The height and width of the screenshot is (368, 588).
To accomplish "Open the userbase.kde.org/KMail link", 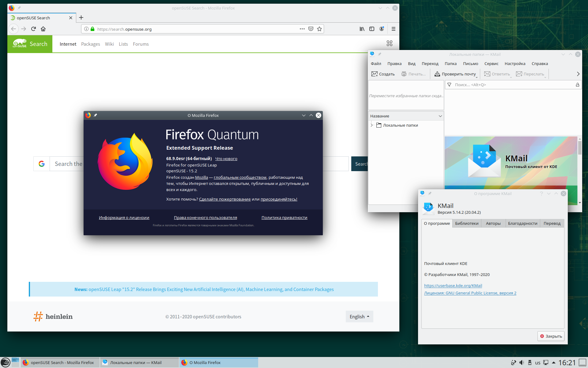I will pos(453,286).
